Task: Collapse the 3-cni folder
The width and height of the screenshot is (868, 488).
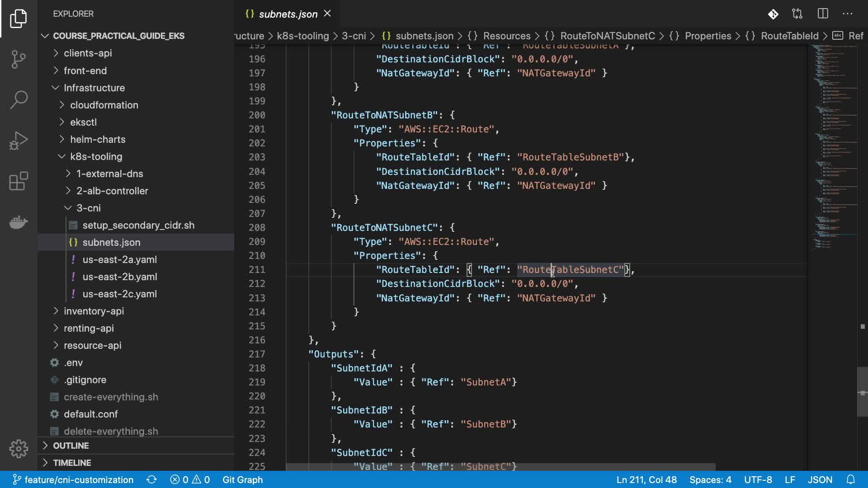Action: click(x=88, y=208)
